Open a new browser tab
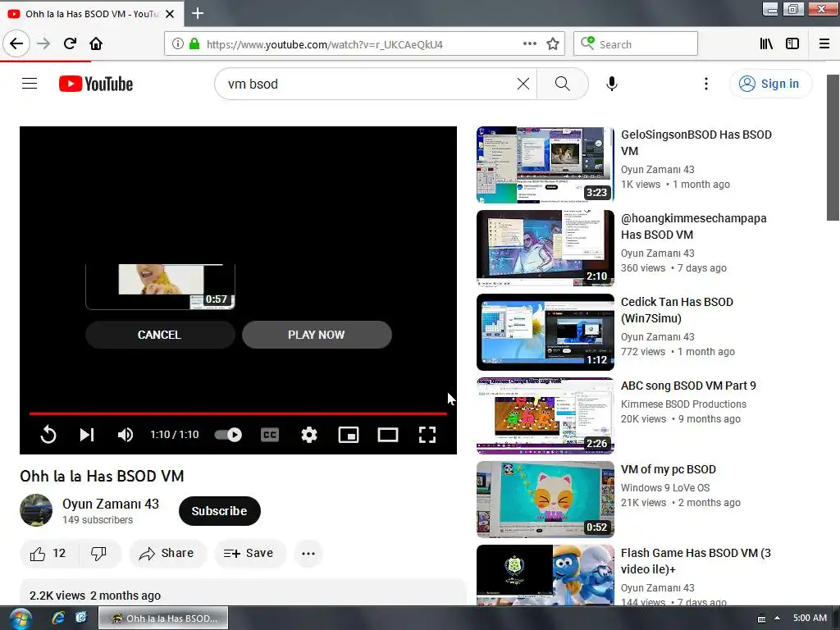840x630 pixels. [198, 13]
